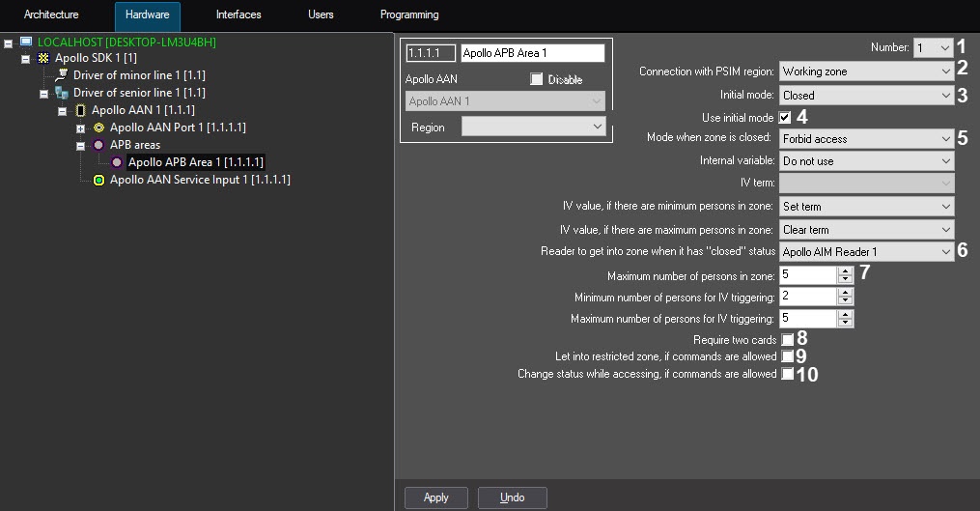Viewport: 980px width, 511px height.
Task: Select Apollo SDK 1 [1] tree item
Action: [x=96, y=58]
